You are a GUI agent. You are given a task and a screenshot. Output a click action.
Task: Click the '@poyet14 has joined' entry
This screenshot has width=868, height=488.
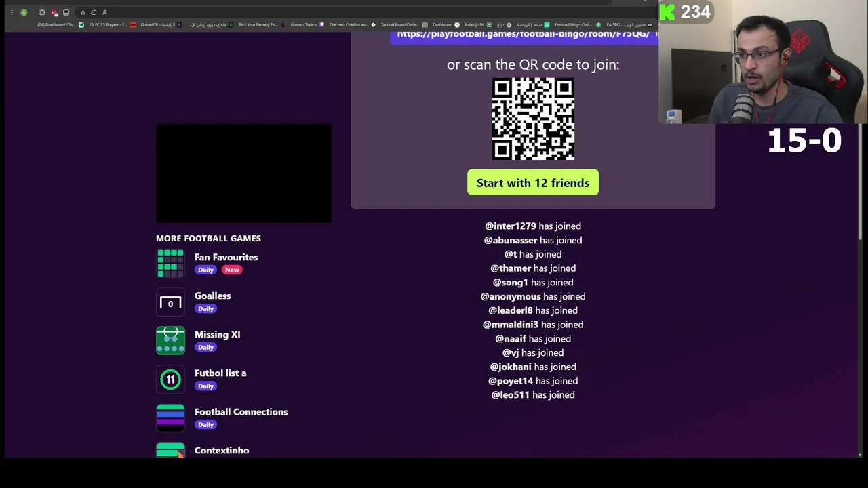click(533, 381)
